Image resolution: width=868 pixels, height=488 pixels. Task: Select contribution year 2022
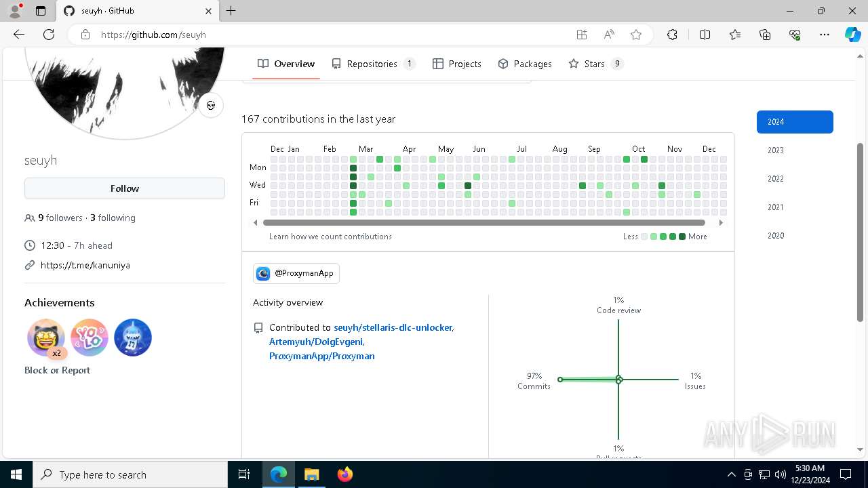pyautogui.click(x=795, y=179)
